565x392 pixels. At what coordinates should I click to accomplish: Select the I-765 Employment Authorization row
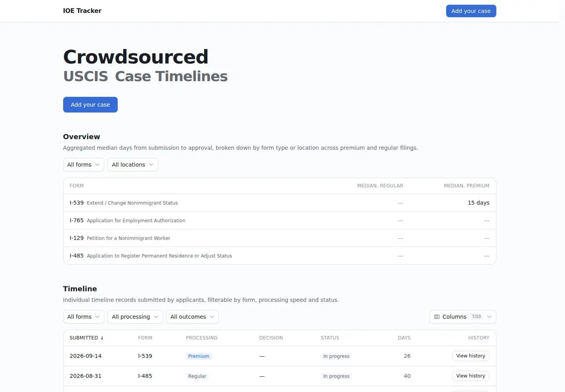coord(280,220)
